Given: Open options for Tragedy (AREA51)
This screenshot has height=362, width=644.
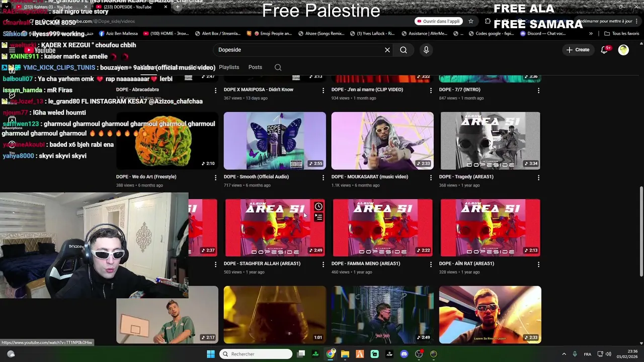Looking at the screenshot, I should pyautogui.click(x=538, y=177).
